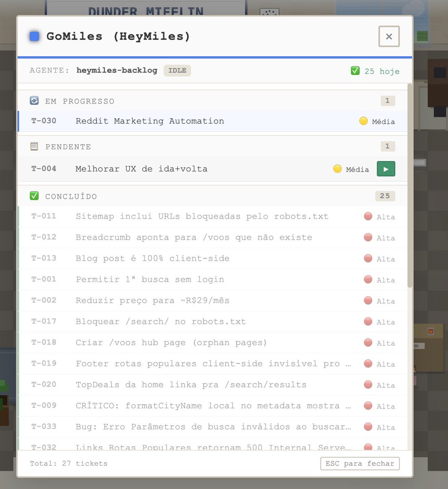
Task: Open ticket Bug: Erro Parâmetros de busca
Action: (x=212, y=427)
